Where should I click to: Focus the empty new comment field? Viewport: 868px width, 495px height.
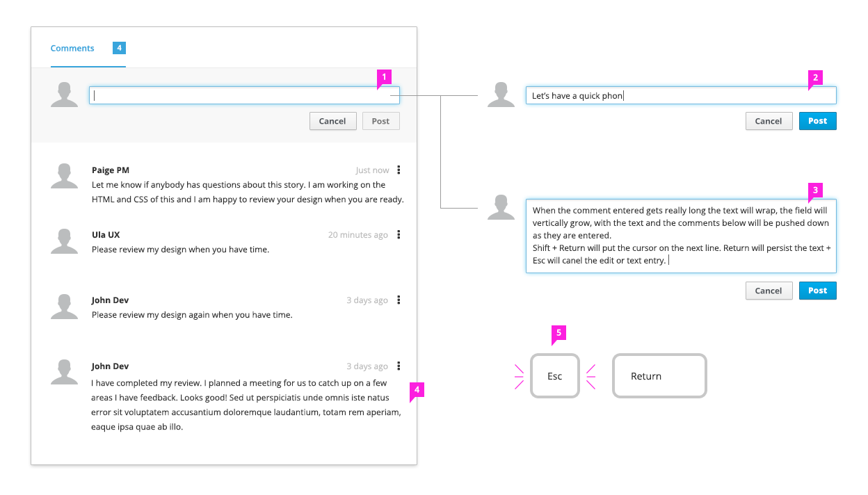tap(243, 96)
